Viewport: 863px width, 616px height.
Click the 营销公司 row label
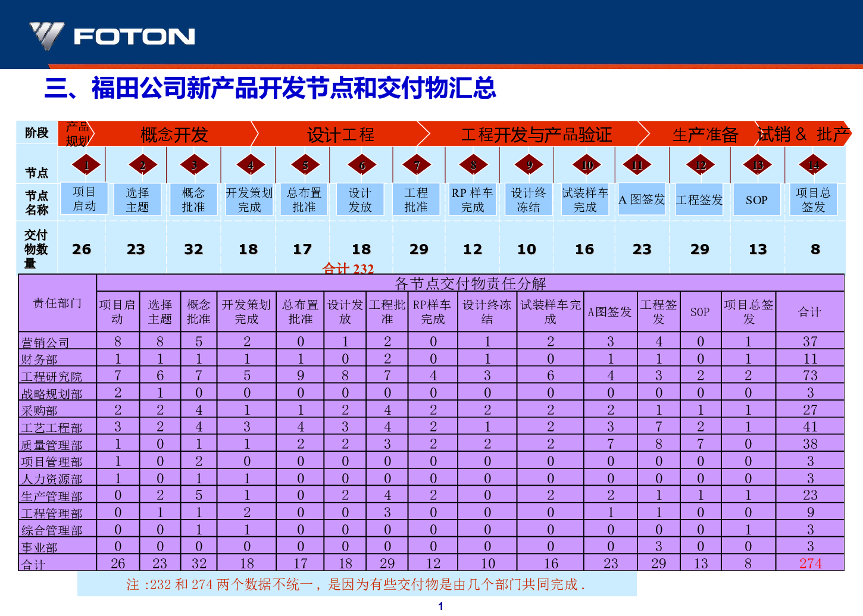[45, 342]
